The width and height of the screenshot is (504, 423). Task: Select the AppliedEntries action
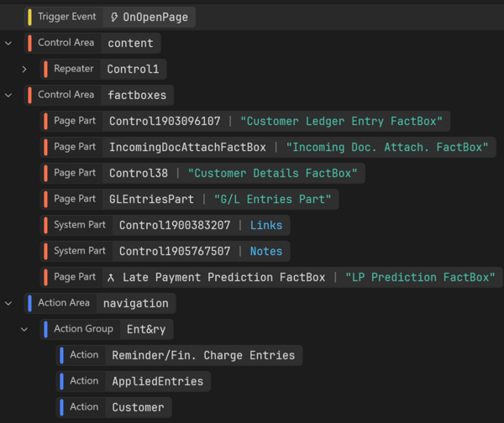[x=134, y=381]
